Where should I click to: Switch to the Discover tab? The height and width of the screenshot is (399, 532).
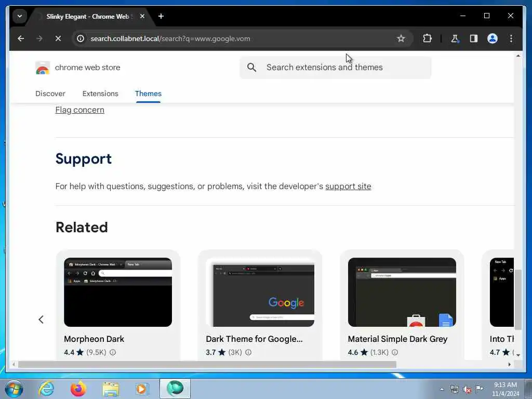50,94
